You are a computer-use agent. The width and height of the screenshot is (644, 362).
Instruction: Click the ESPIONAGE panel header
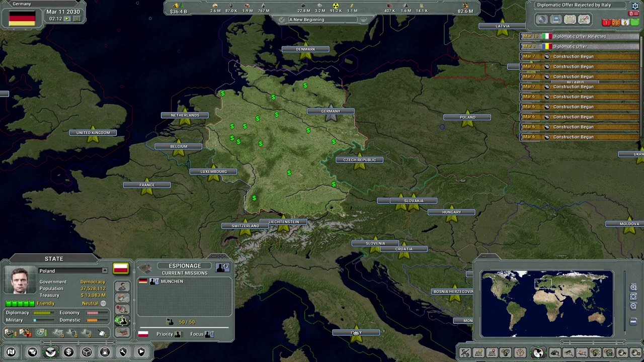[x=185, y=266]
